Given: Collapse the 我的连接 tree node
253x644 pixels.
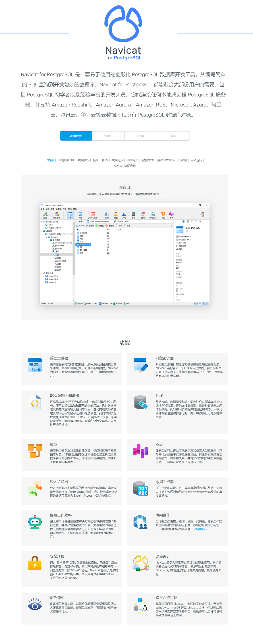Looking at the screenshot, I should 42,273.
